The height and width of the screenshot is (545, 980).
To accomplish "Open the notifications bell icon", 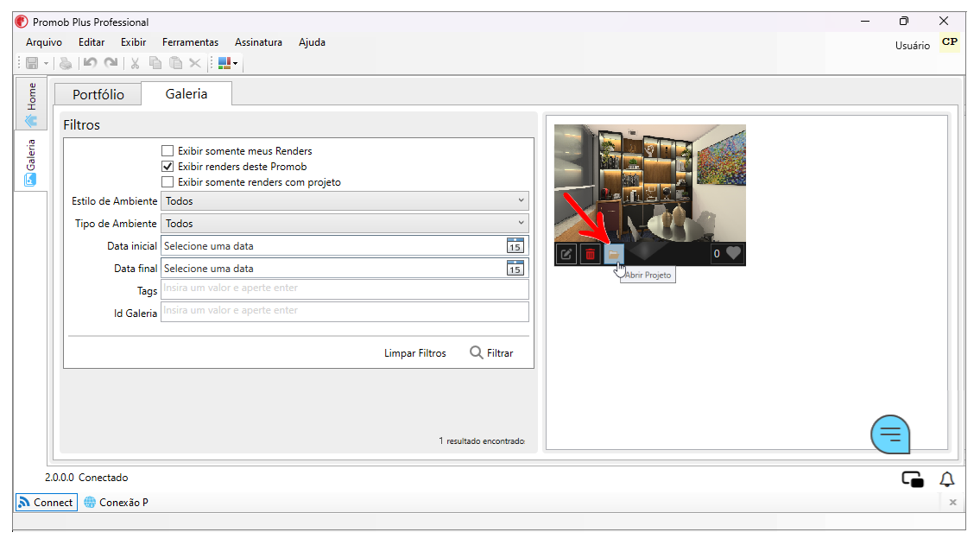I will point(947,479).
